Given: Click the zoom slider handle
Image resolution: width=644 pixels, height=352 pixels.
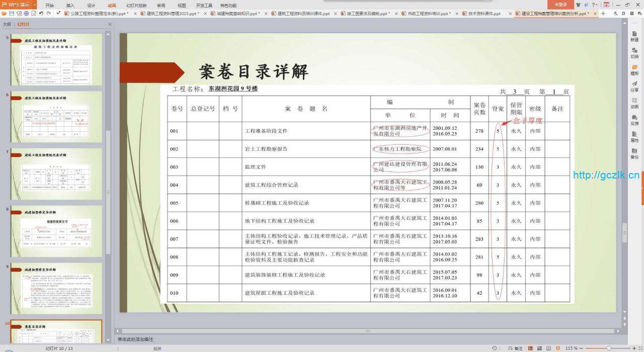Looking at the screenshot, I should pos(608,348).
